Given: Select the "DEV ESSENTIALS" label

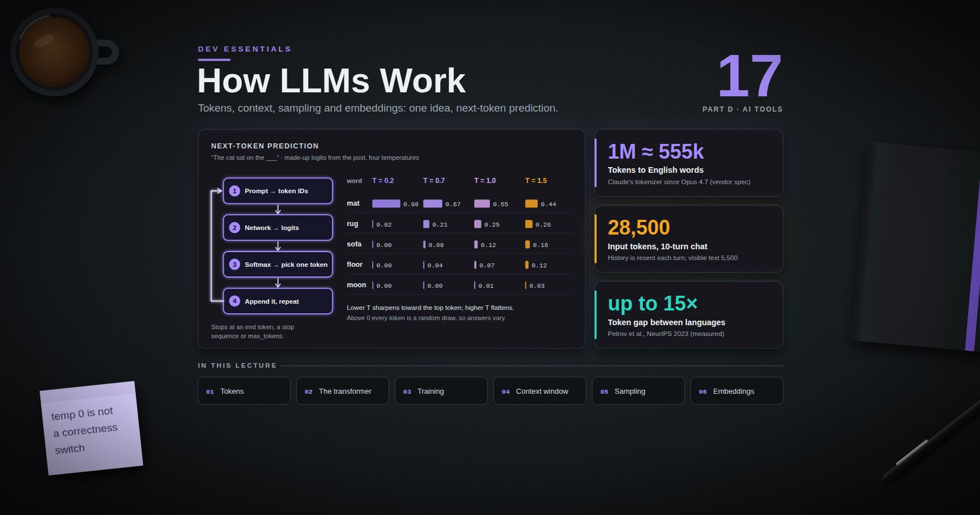Looking at the screenshot, I should [245, 49].
